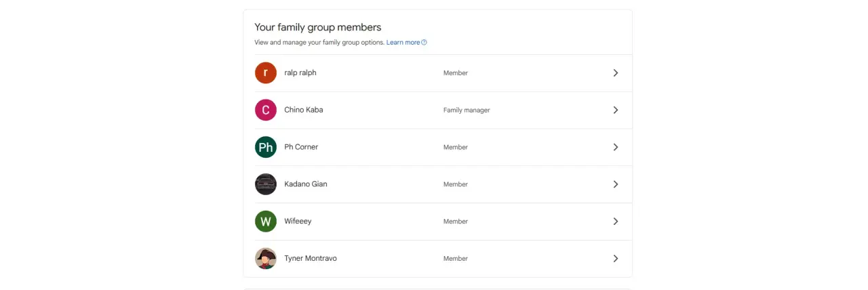Open the Learn more link
868x290 pixels.
pos(403,42)
